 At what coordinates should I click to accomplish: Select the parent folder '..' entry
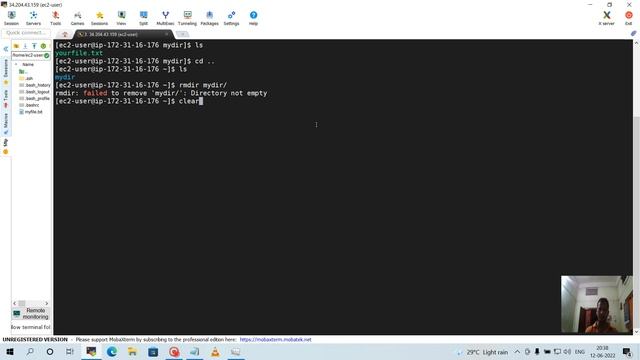point(24,71)
